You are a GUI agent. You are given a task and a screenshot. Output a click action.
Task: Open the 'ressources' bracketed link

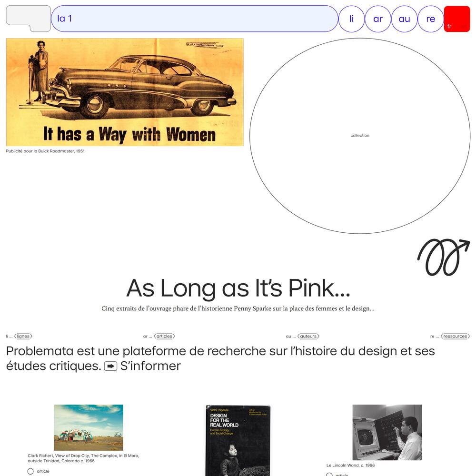tap(455, 336)
